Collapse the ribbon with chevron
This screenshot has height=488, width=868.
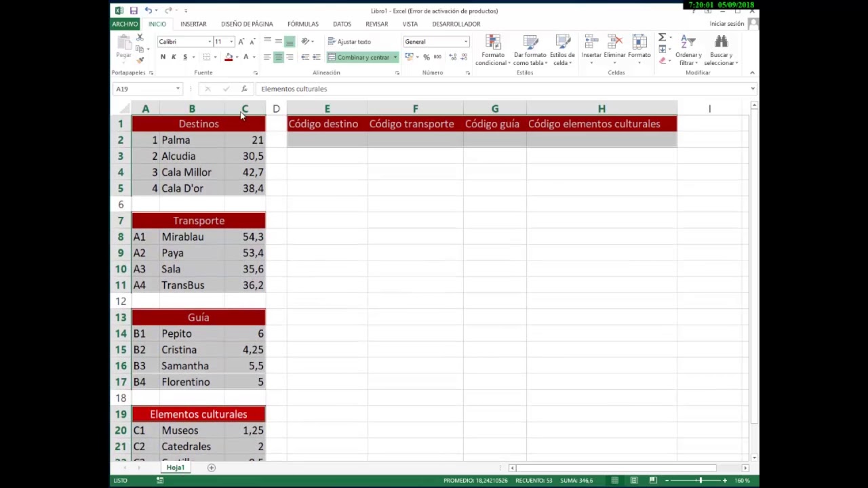coord(752,73)
